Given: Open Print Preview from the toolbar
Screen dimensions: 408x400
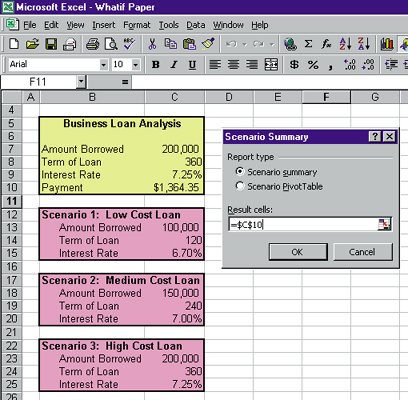Looking at the screenshot, I should coord(111,44).
